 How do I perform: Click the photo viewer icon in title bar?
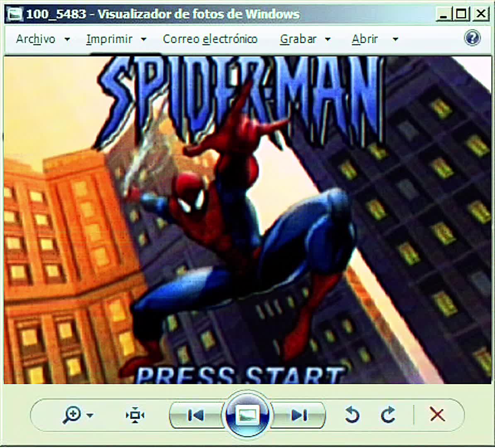pos(15,14)
